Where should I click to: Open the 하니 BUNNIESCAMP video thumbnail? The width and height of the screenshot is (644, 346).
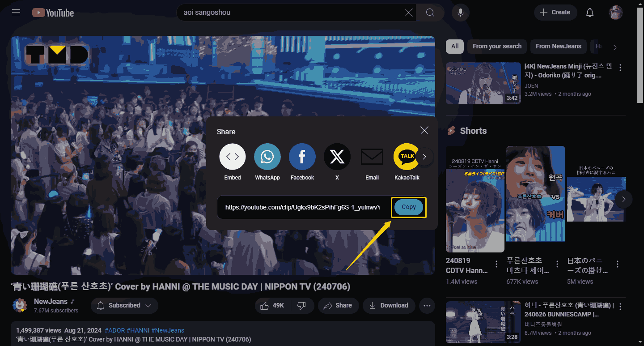[x=483, y=322]
